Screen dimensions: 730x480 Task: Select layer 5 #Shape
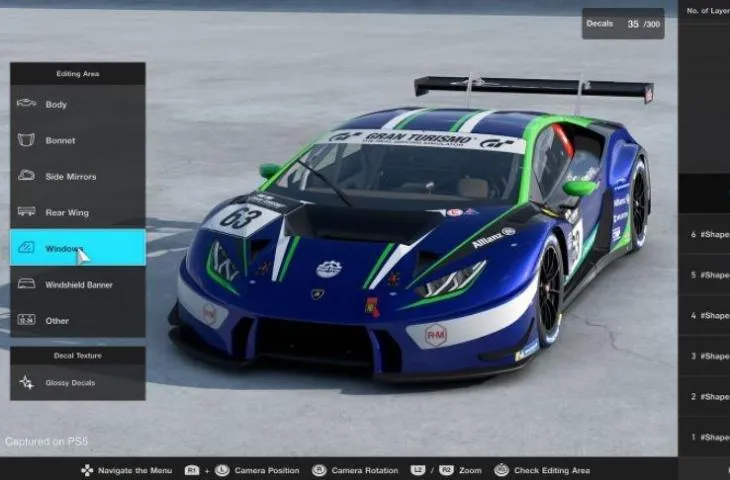pos(704,275)
